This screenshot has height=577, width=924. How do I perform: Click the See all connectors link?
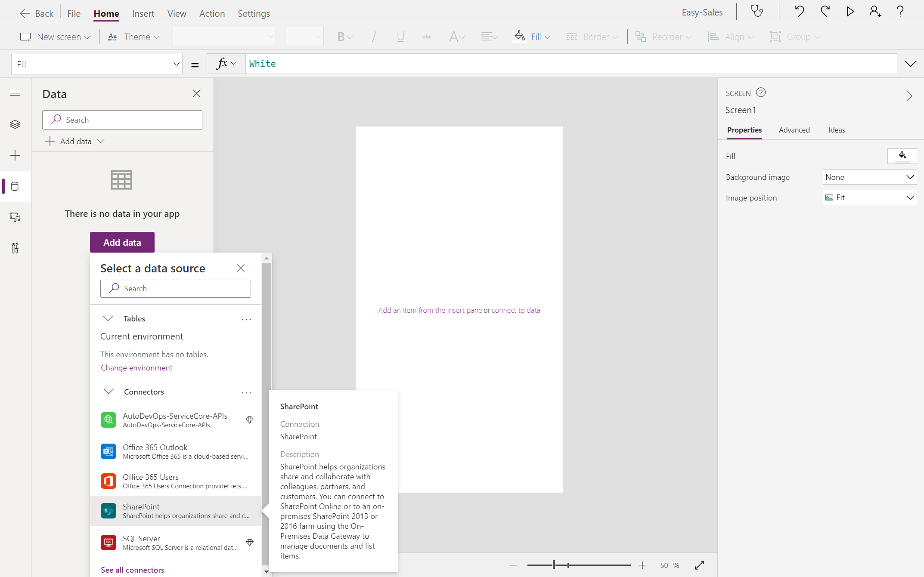[133, 570]
